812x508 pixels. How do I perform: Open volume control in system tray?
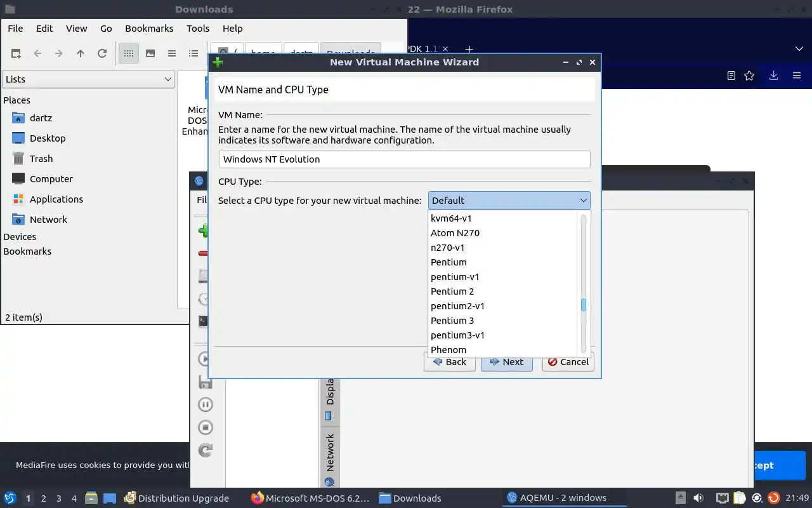(x=698, y=498)
